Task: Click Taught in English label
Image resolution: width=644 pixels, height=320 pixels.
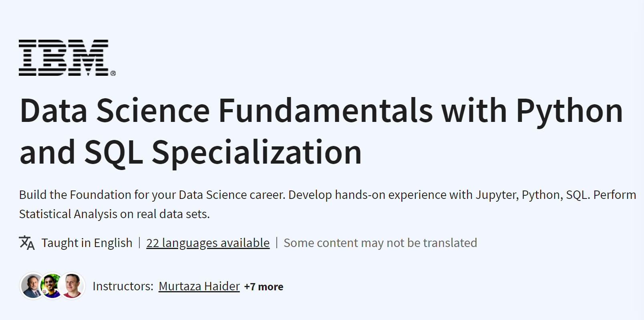Action: click(87, 243)
